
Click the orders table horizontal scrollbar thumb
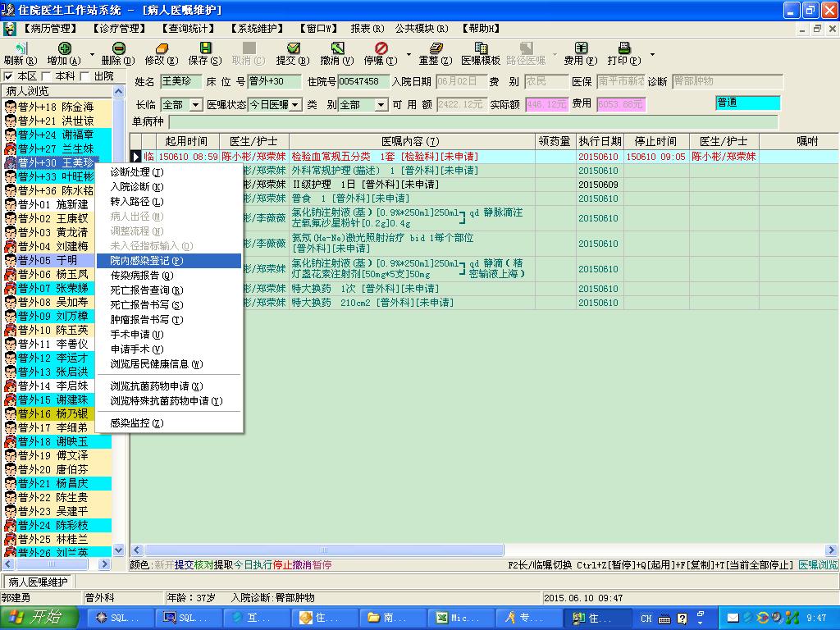click(x=324, y=550)
